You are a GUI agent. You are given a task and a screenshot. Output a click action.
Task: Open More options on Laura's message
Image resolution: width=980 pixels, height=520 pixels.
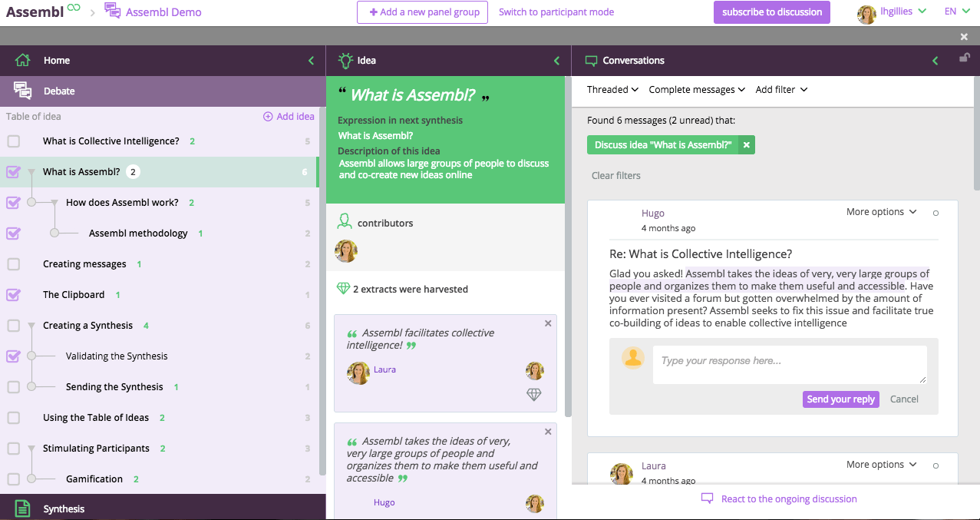[881, 465]
